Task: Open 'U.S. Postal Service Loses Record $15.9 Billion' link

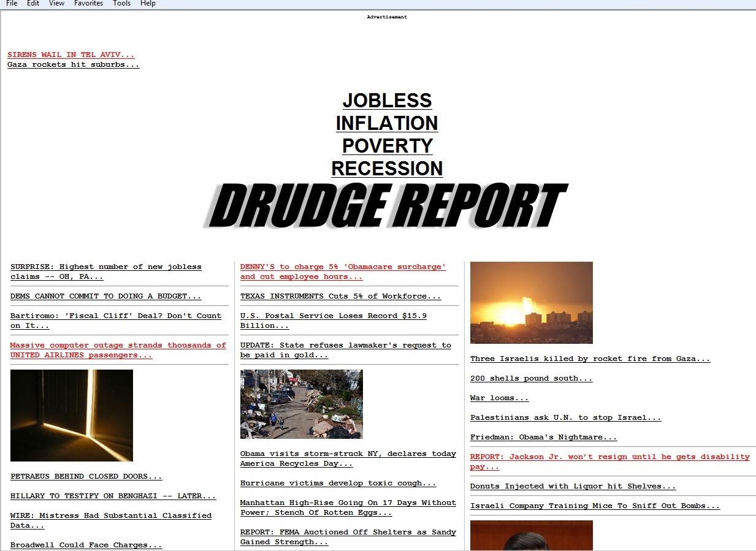Action: point(333,321)
